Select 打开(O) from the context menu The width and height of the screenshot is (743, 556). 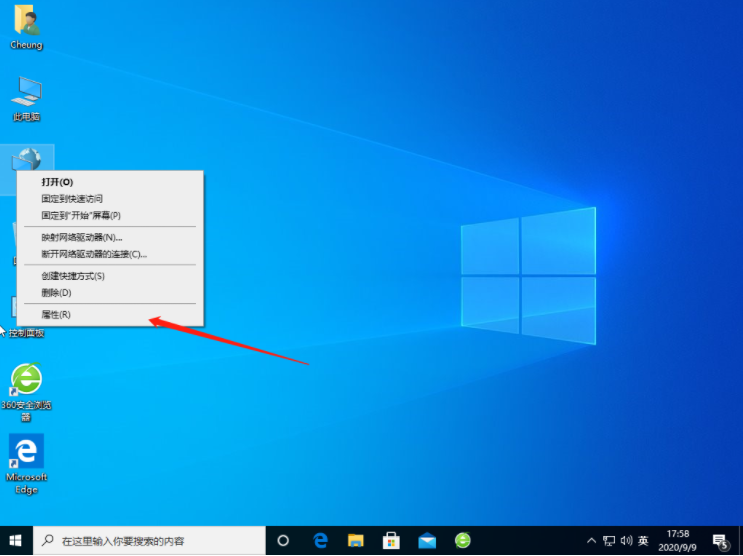tap(57, 182)
